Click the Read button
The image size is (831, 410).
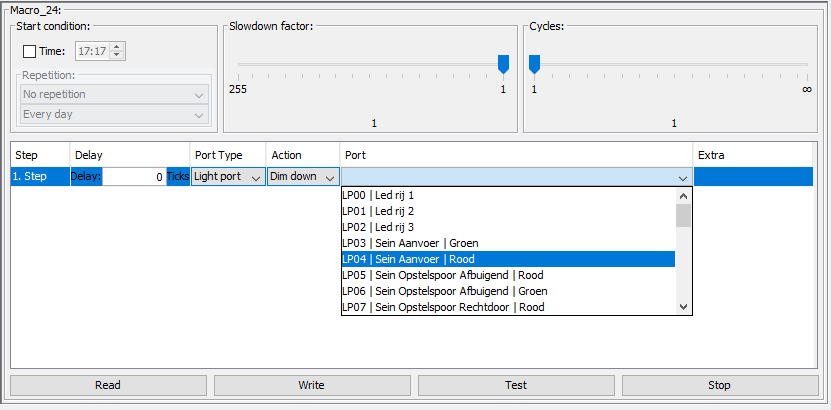(x=108, y=385)
